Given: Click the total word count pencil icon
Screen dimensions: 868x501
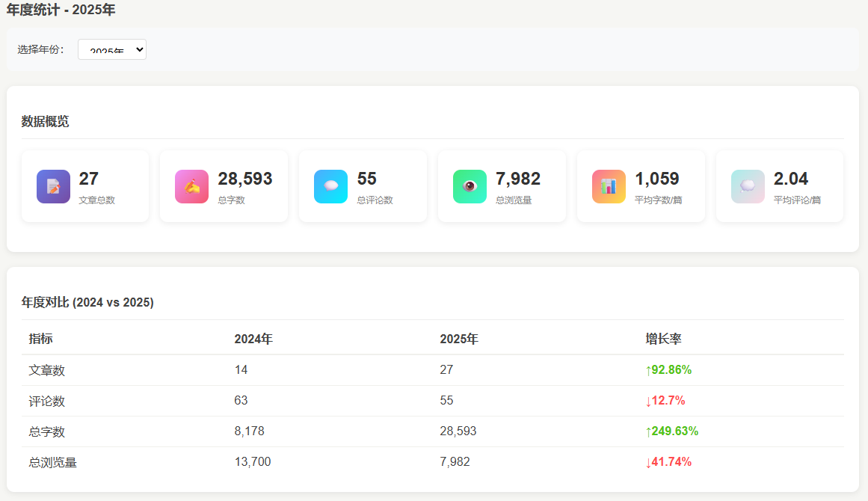Looking at the screenshot, I should coord(192,187).
